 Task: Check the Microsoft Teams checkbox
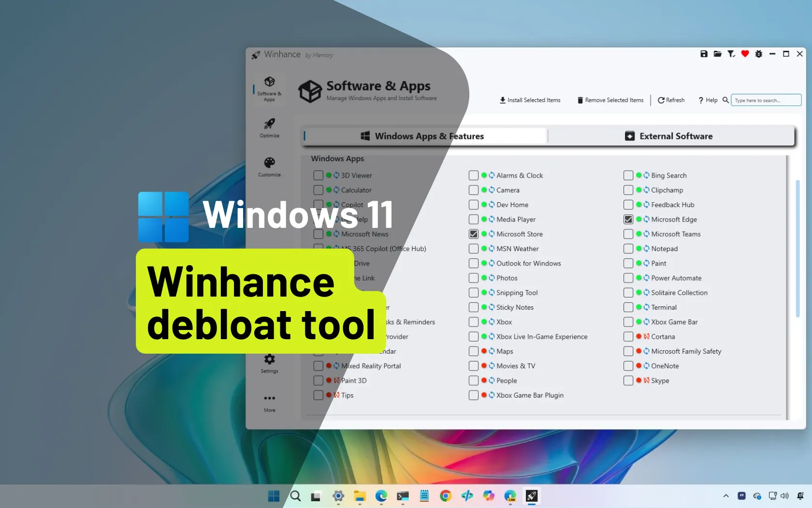(628, 234)
